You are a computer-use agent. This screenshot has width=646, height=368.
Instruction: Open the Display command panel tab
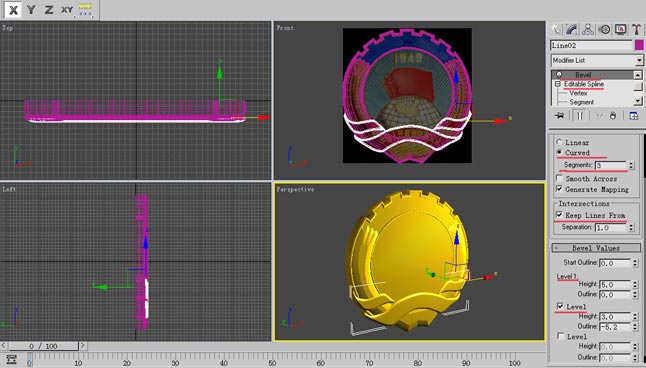620,29
